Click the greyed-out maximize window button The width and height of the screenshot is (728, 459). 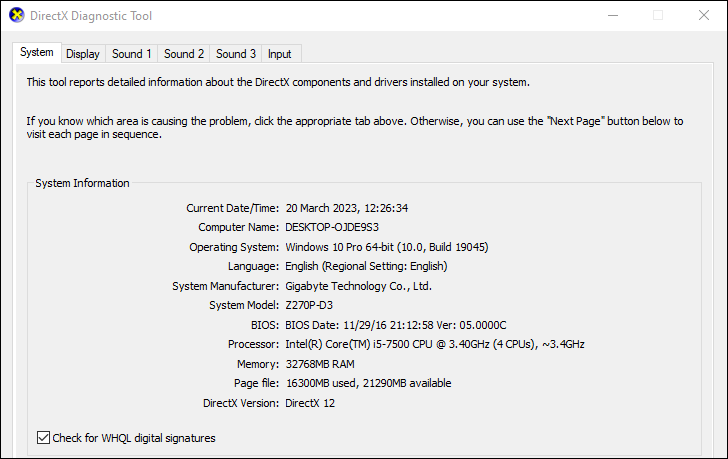658,15
